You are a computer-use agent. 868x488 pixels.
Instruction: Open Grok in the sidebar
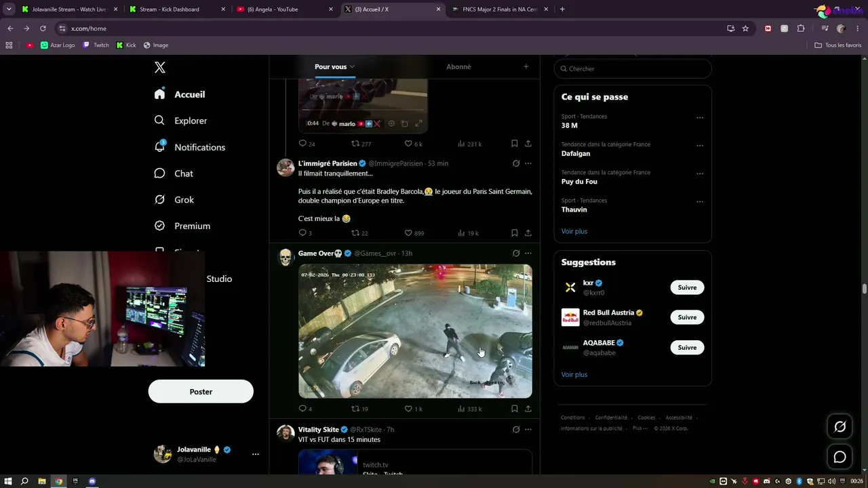[174, 200]
